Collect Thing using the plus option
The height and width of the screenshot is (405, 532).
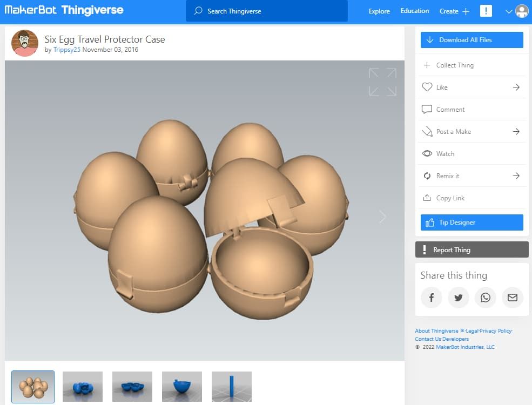427,65
